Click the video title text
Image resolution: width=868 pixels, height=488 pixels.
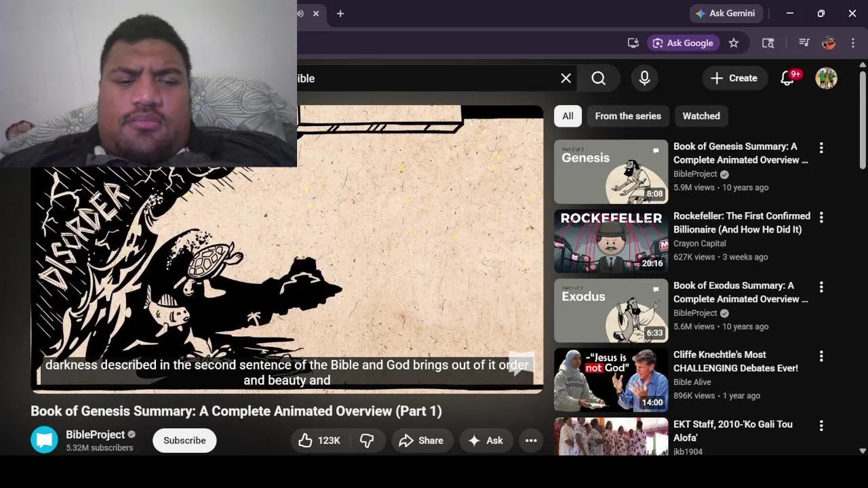point(236,411)
